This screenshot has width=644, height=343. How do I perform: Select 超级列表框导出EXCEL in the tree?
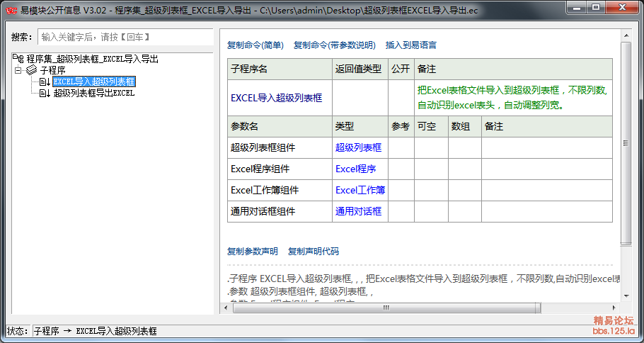point(94,94)
